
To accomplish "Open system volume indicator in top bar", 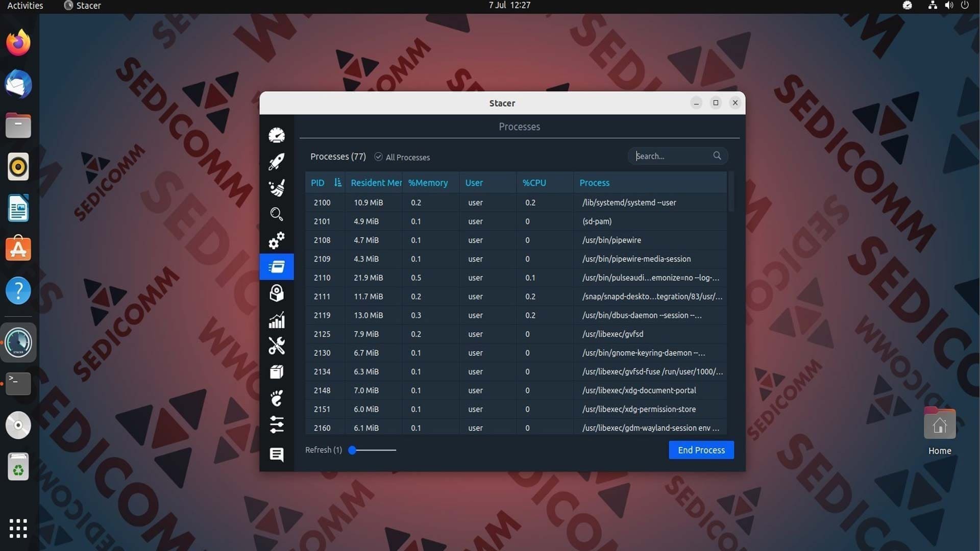I will coord(949,5).
